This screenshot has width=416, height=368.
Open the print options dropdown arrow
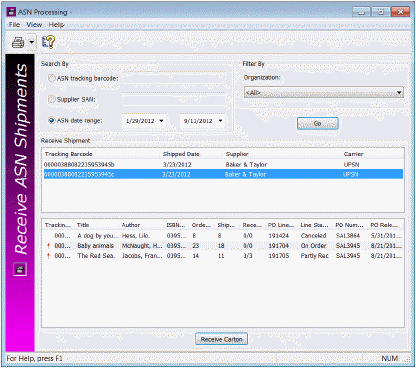tap(32, 42)
